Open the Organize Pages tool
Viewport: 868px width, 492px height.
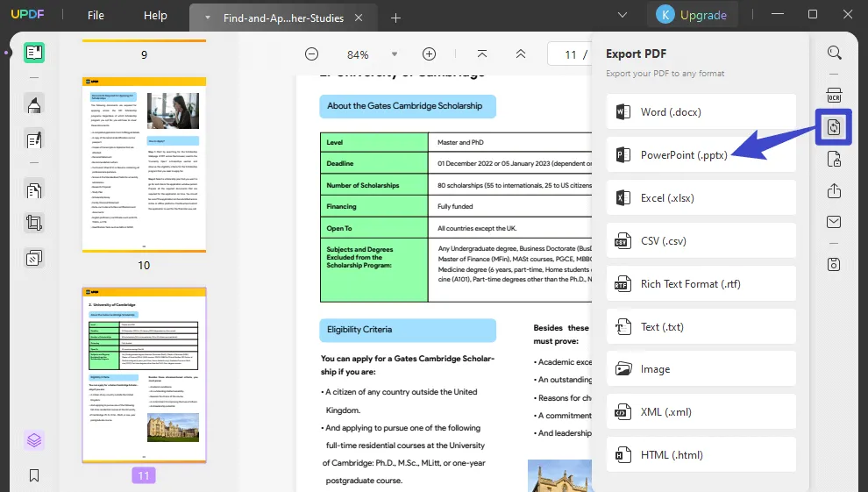[34, 191]
